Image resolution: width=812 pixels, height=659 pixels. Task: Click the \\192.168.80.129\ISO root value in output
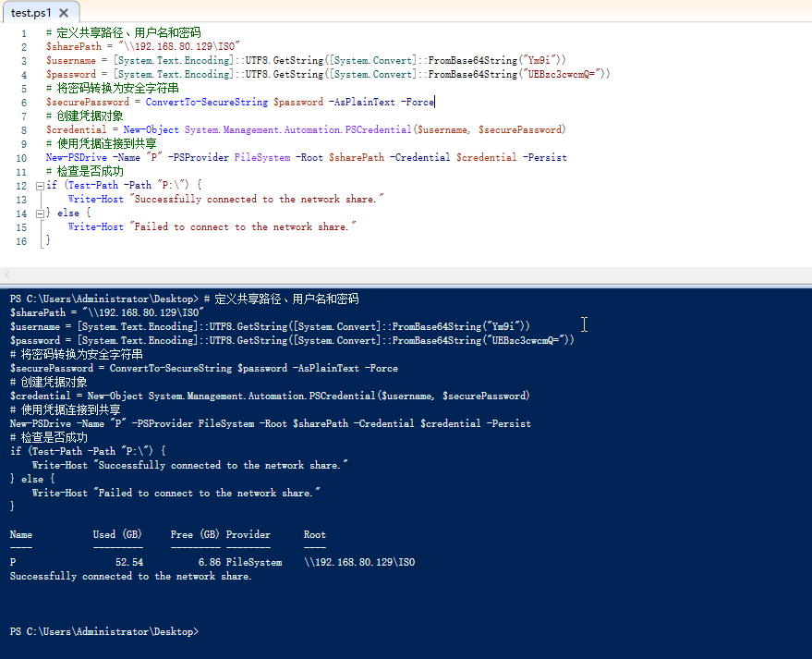(x=358, y=562)
